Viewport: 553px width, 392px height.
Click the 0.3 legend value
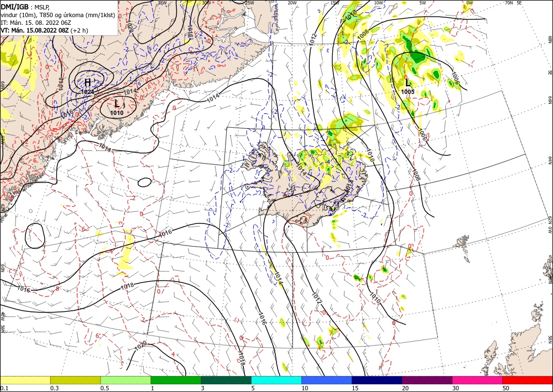[x=54, y=388]
